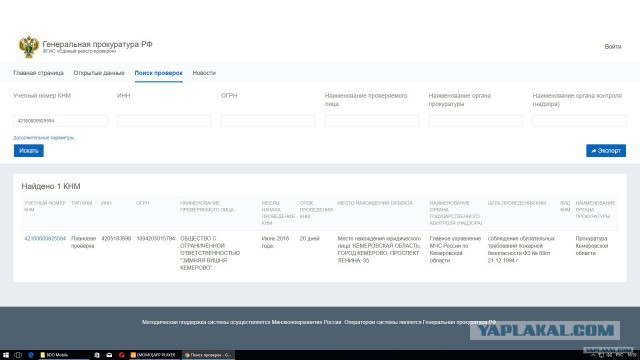640x360 pixels.
Task: Focus the ИНН input field
Action: 164,121
